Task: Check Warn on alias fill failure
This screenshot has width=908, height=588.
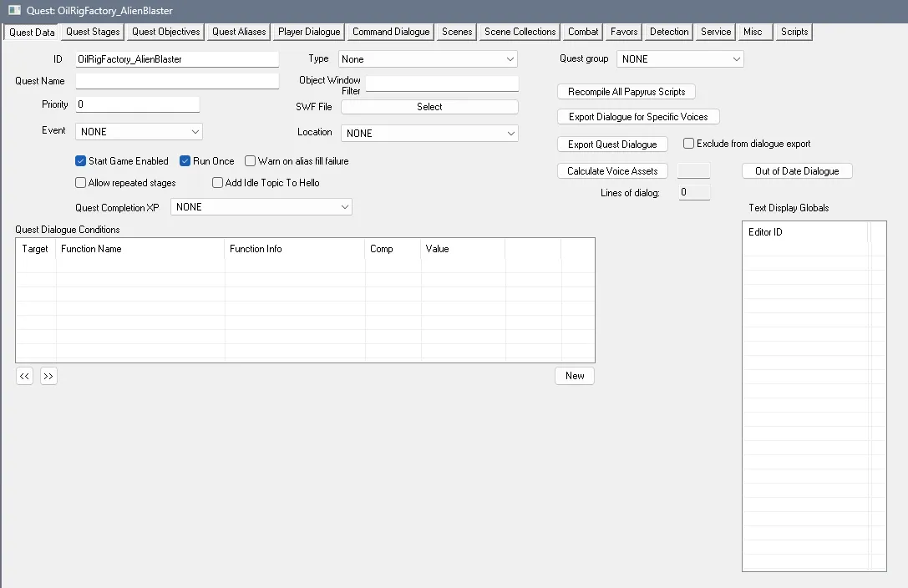Action: [x=249, y=160]
